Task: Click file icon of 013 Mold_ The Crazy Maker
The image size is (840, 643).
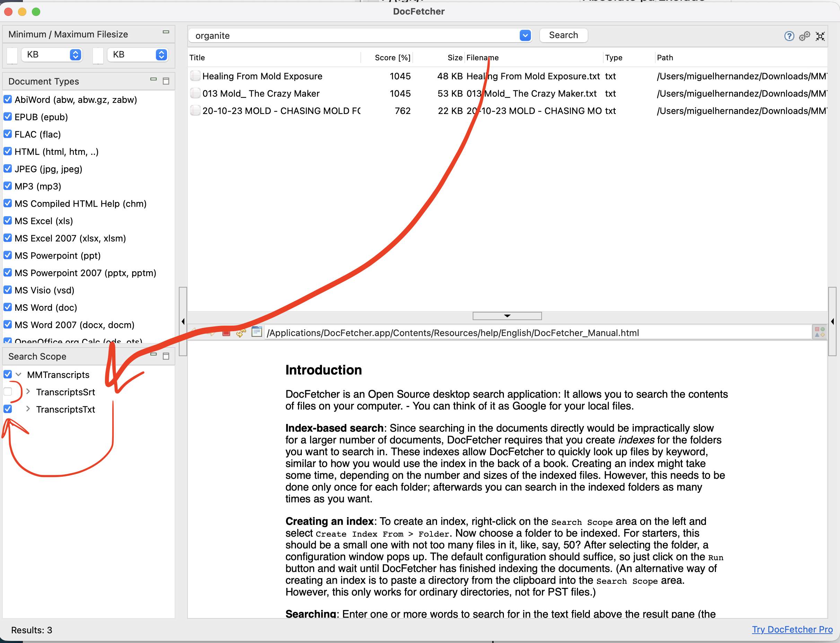Action: (195, 93)
